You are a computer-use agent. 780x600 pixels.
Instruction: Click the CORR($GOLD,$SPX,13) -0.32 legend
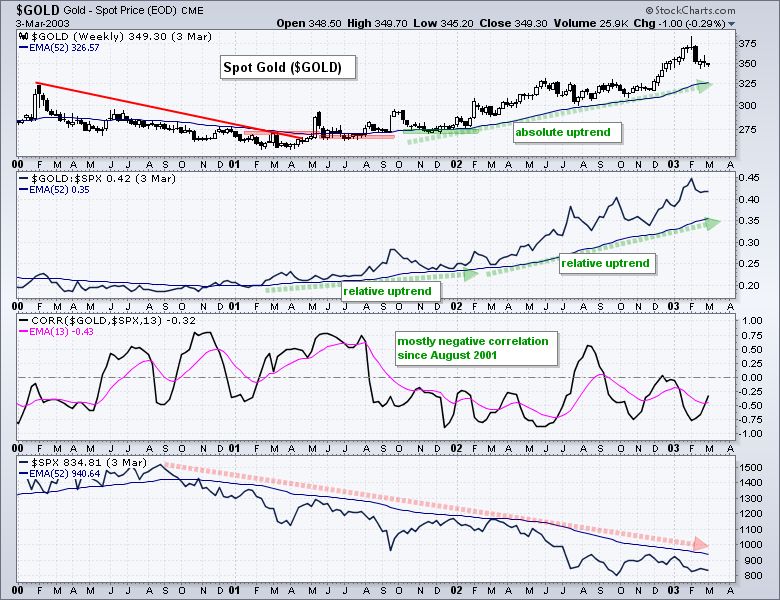tap(107, 320)
